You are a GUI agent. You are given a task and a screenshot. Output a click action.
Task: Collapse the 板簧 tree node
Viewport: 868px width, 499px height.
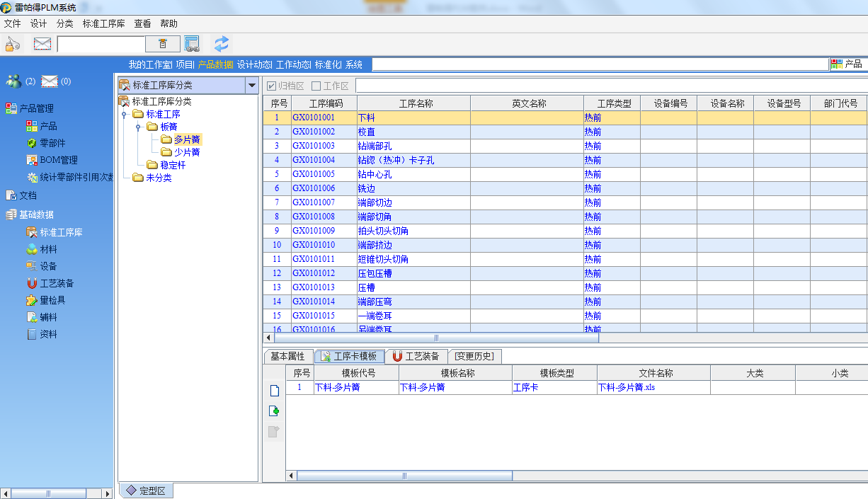coord(138,127)
